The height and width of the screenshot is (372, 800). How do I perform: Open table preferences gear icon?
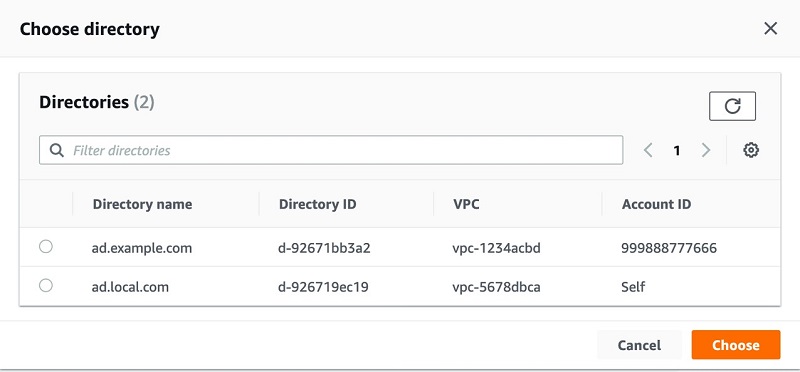point(751,150)
